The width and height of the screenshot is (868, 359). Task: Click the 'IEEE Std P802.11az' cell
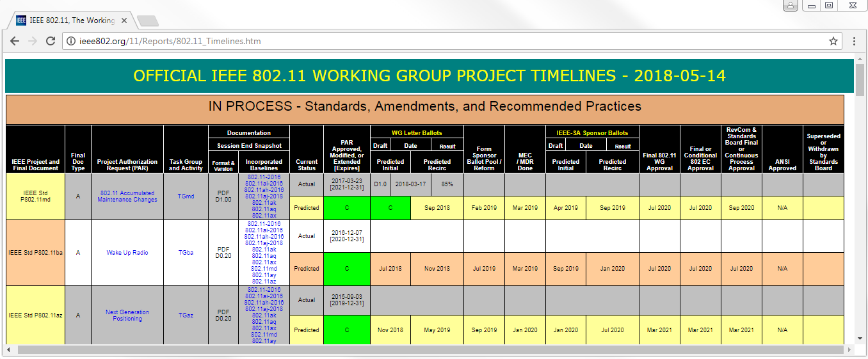(x=35, y=315)
